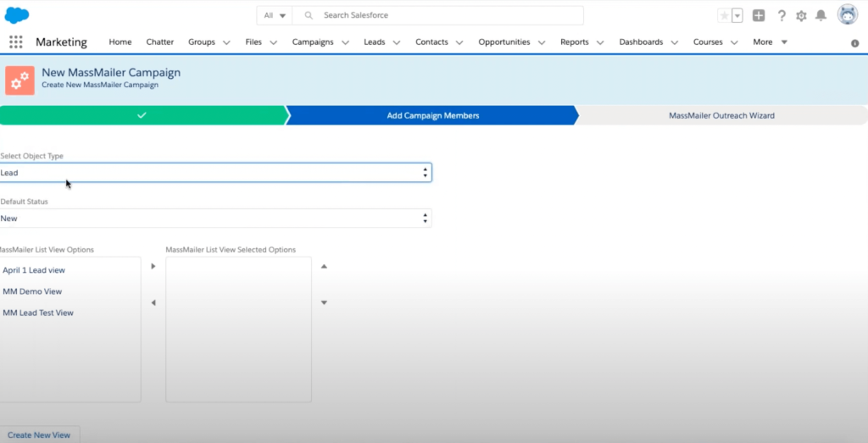Expand the search scope All dropdown
Screen dimensions: 868x443
pos(275,15)
